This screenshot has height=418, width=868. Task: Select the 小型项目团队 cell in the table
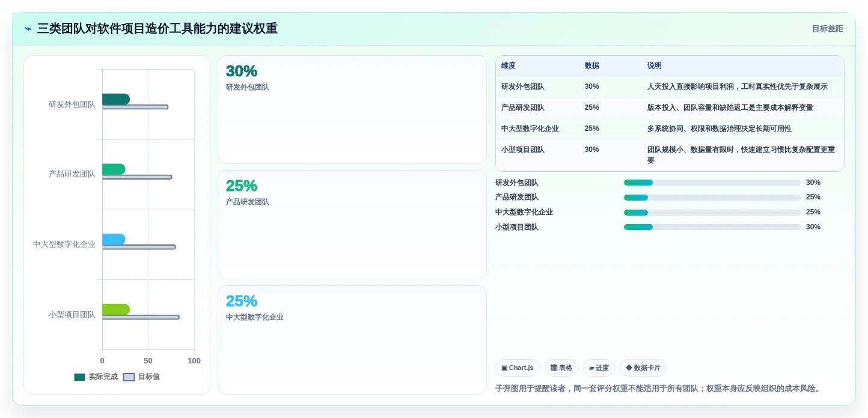tap(523, 150)
